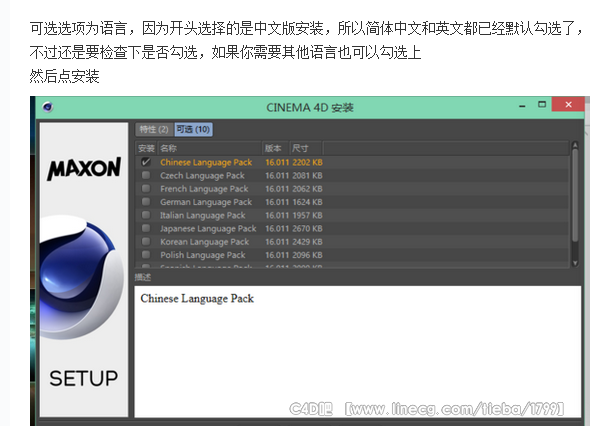Click the 安装 column header

(146, 148)
